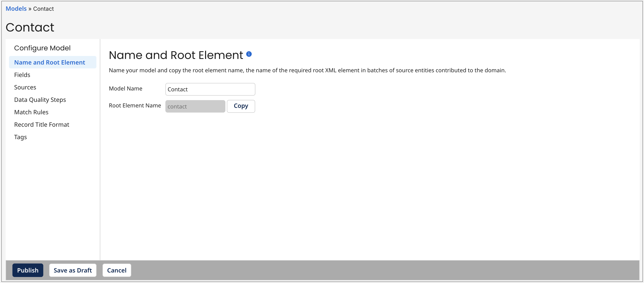Open Data Quality Steps configuration
The width and height of the screenshot is (644, 283).
coord(40,100)
